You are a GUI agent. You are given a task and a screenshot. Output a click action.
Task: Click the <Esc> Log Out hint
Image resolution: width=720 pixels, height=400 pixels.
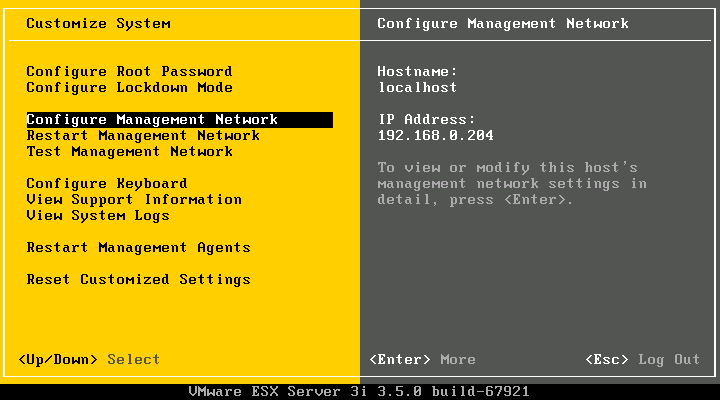point(642,360)
